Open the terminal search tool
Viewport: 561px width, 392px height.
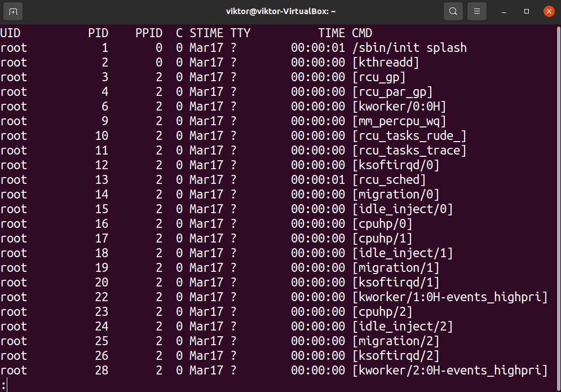(453, 11)
